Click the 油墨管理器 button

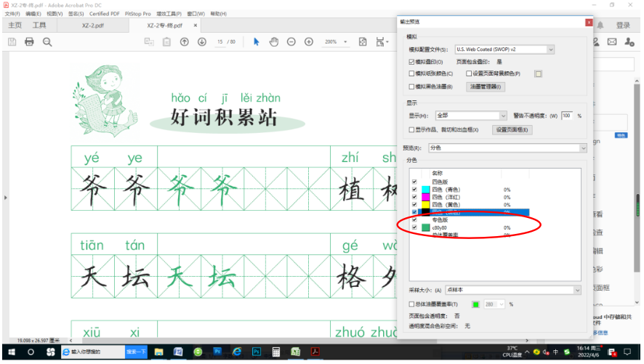485,86
